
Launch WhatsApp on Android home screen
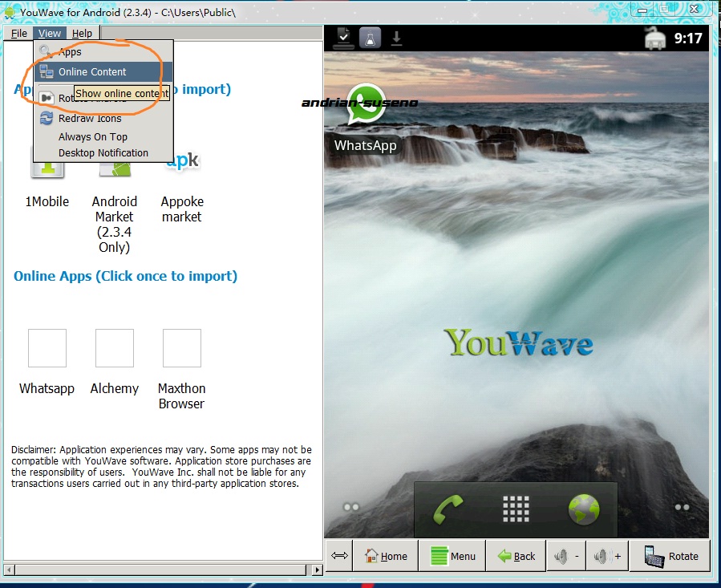(x=366, y=119)
